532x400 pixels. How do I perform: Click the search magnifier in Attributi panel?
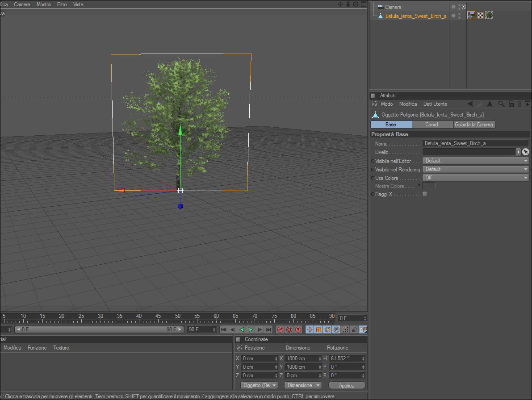coord(501,104)
